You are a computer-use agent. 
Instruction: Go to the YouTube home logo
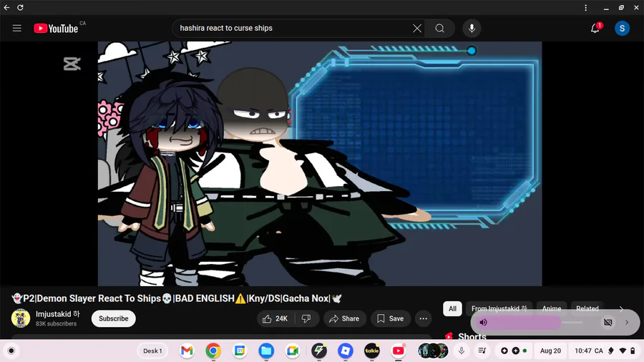coord(56,29)
